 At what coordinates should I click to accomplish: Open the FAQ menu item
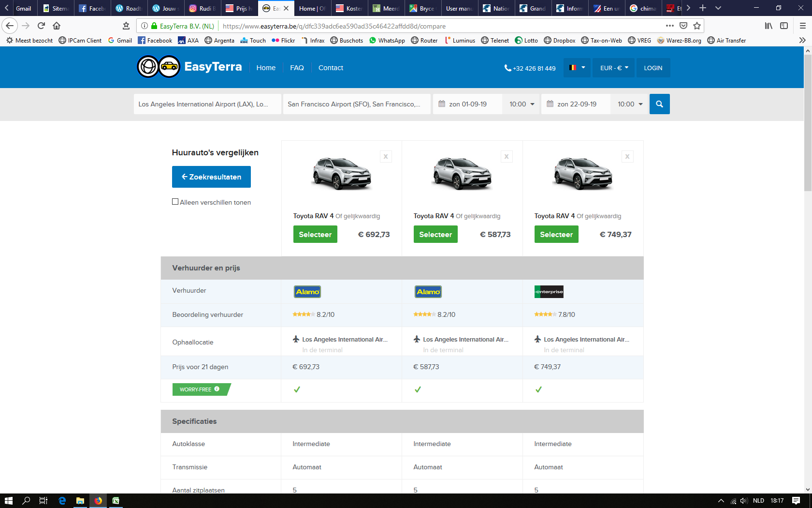click(297, 68)
